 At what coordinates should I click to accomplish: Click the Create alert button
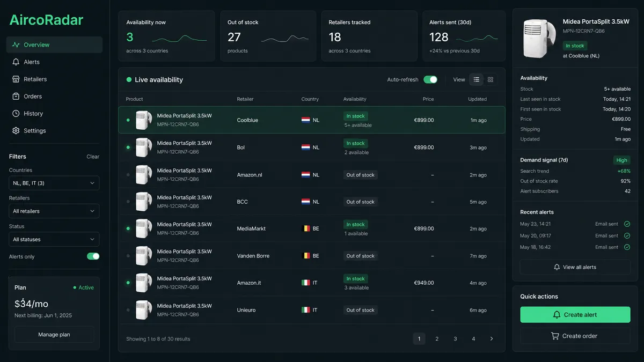click(x=575, y=315)
